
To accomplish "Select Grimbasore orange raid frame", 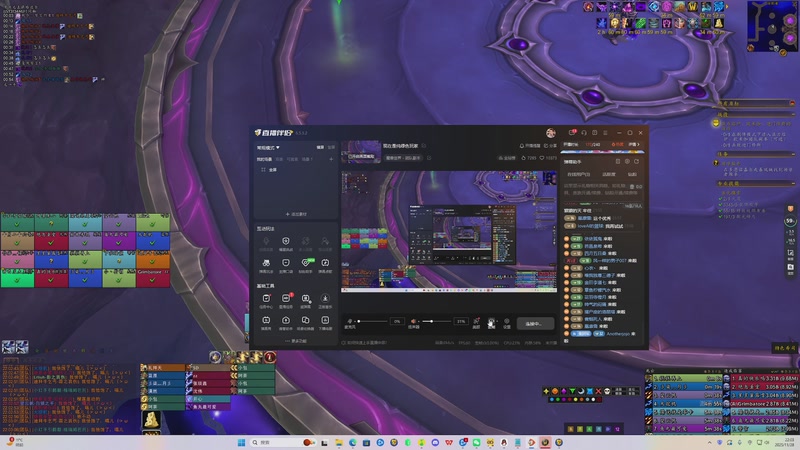I will pos(153,279).
